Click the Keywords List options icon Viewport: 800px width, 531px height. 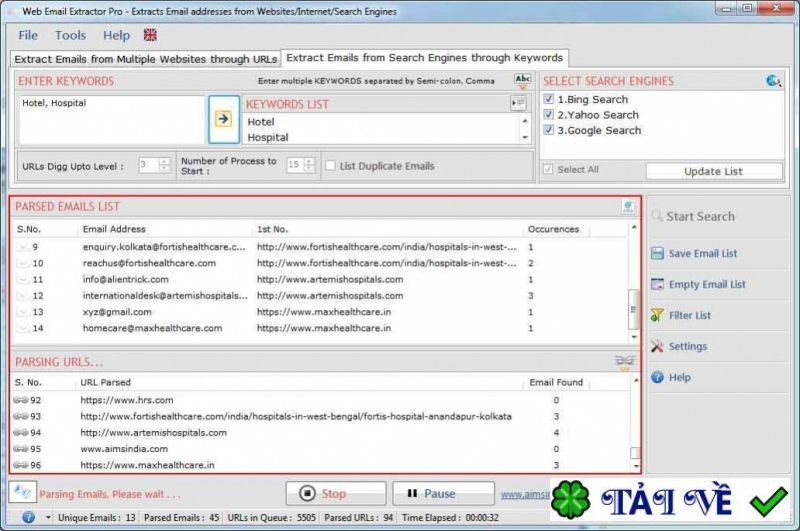[518, 104]
